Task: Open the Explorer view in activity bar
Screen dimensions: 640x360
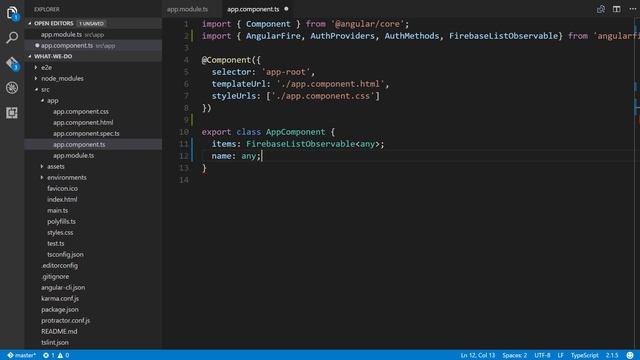Action: (x=12, y=13)
